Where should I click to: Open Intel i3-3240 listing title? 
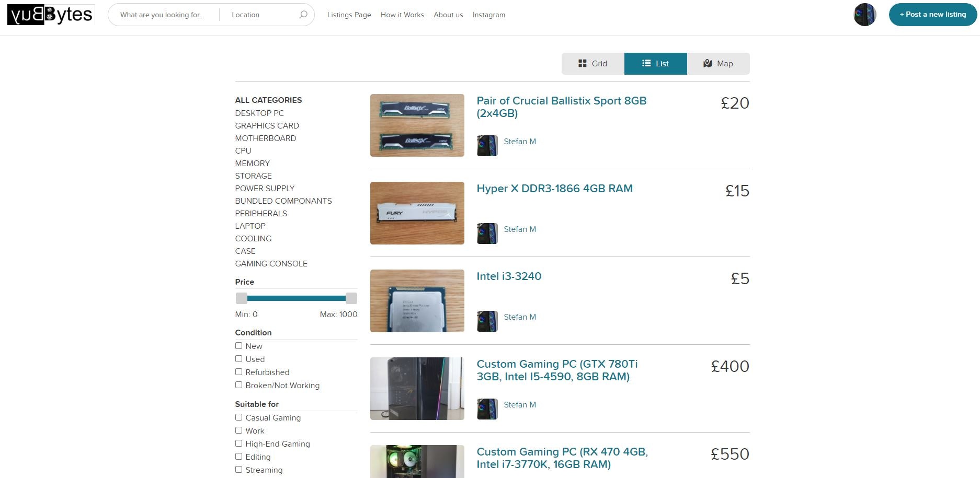pyautogui.click(x=509, y=276)
